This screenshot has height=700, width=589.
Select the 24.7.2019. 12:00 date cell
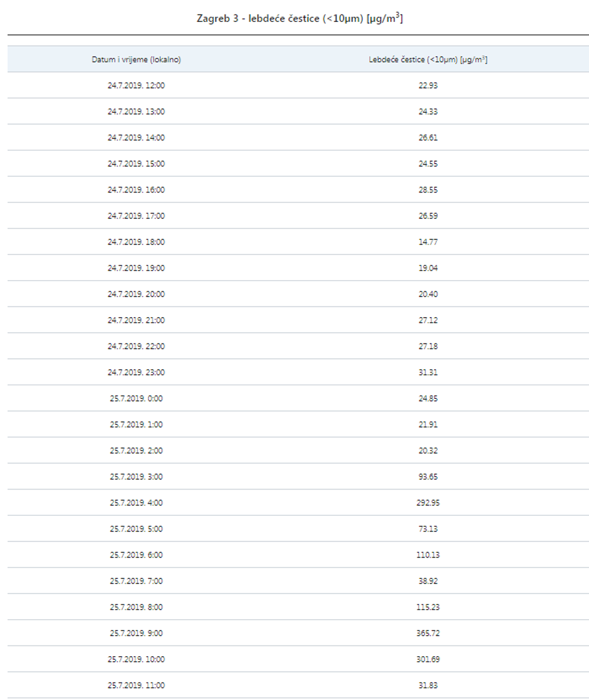(136, 85)
